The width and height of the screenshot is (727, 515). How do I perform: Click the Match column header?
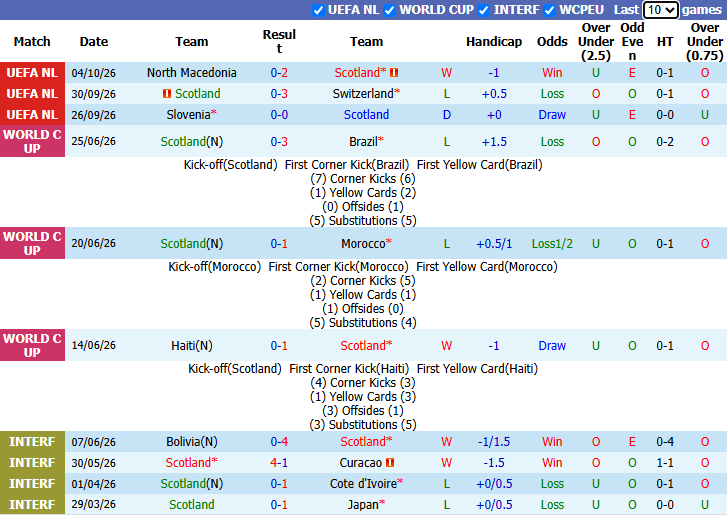click(x=32, y=42)
